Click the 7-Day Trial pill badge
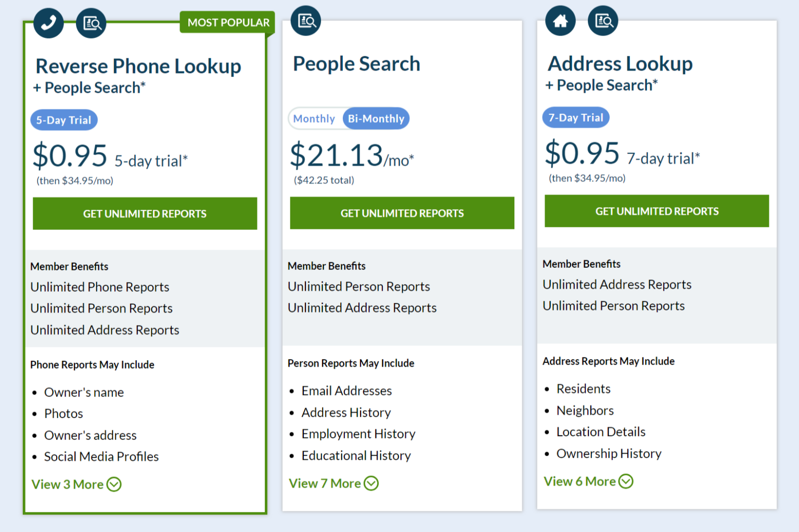 (575, 117)
